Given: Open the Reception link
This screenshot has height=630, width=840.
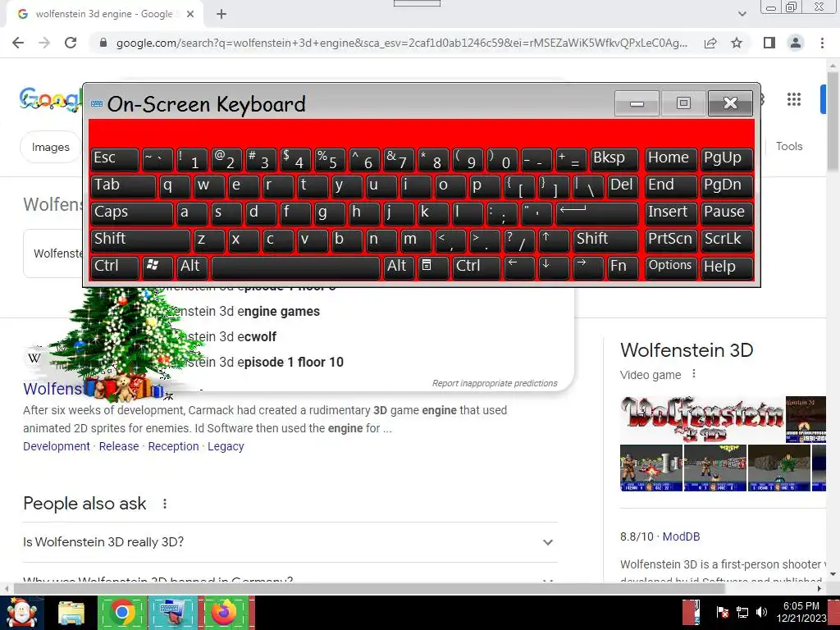Looking at the screenshot, I should (x=173, y=446).
